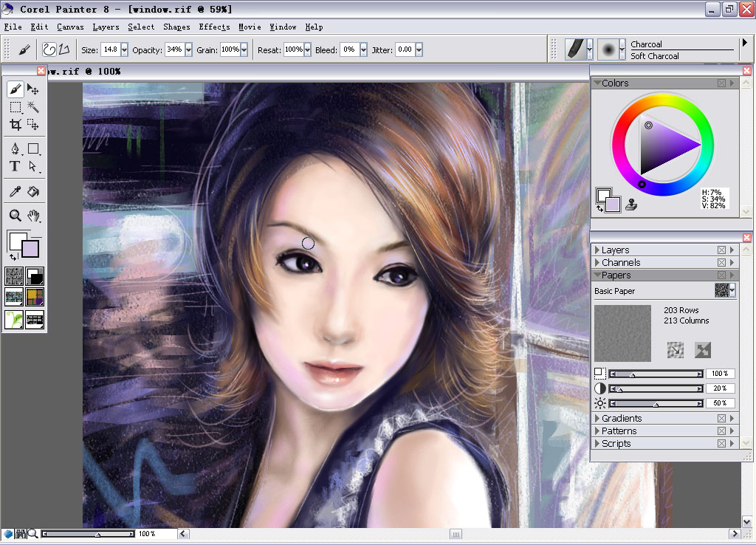Select the Dropper tool
756x545 pixels.
coord(15,191)
